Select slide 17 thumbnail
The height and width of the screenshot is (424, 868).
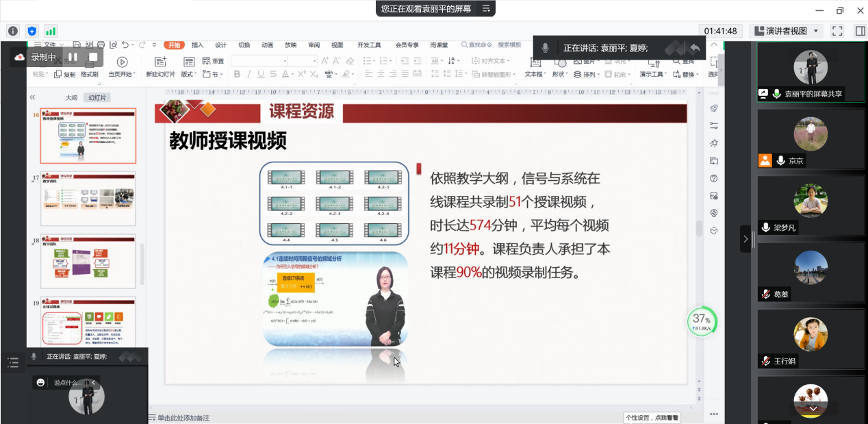pyautogui.click(x=88, y=198)
